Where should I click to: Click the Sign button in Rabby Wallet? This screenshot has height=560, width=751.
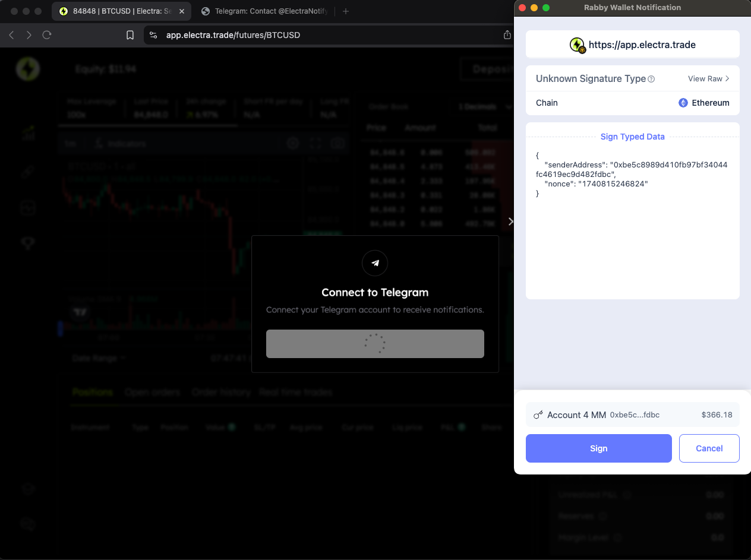tap(598, 448)
